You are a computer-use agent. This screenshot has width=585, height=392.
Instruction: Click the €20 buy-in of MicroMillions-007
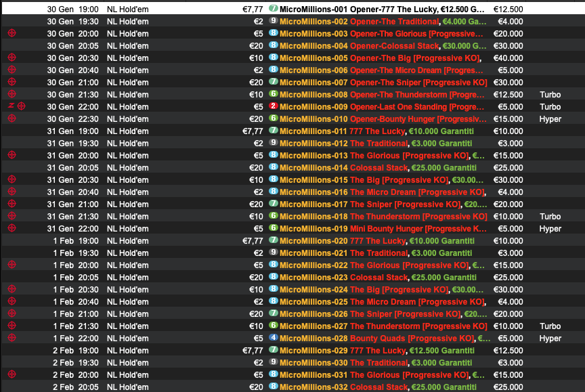click(x=256, y=83)
